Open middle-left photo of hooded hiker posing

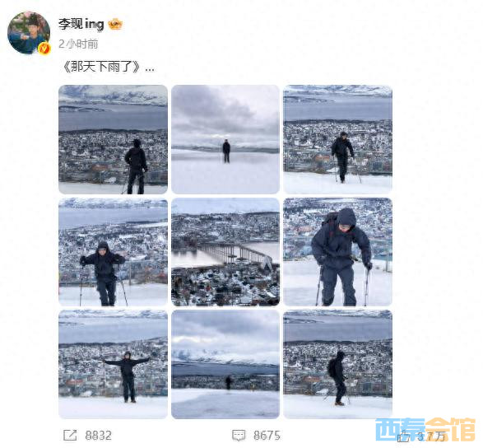(x=113, y=252)
